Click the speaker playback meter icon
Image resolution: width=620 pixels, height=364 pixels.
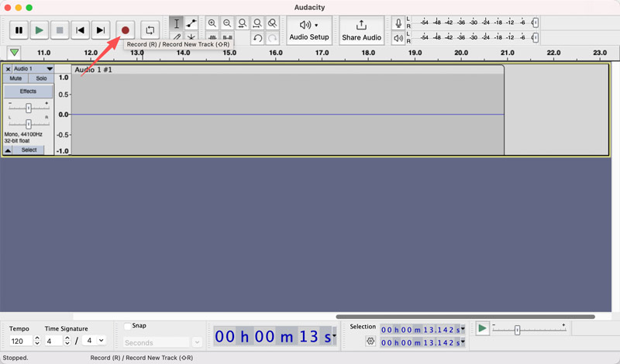coord(398,39)
